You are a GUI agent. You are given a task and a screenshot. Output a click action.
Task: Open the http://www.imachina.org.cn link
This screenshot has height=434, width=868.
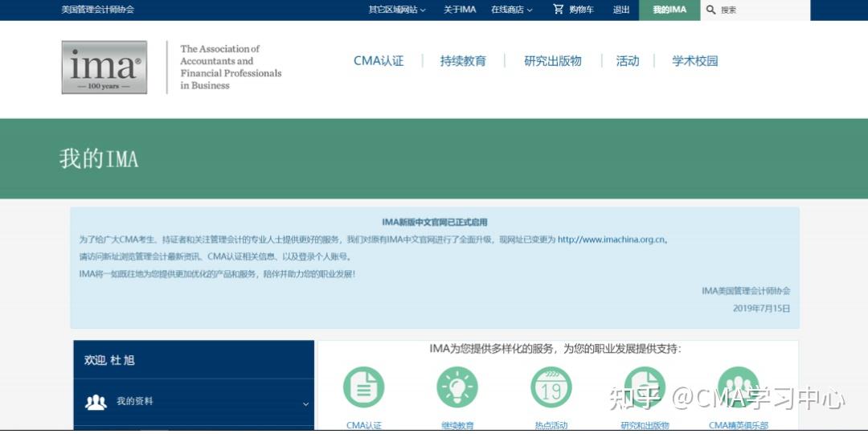pyautogui.click(x=611, y=240)
